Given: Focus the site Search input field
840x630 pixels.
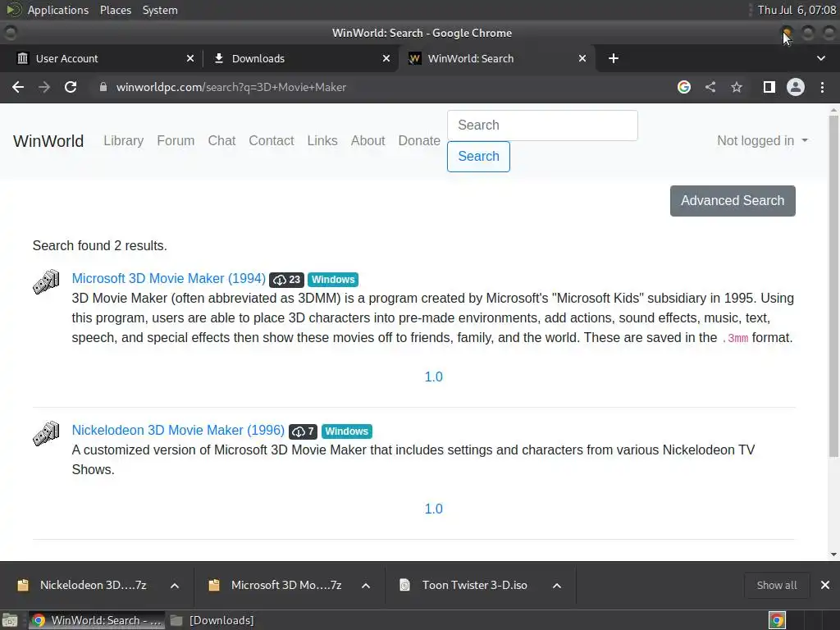Looking at the screenshot, I should coord(542,126).
